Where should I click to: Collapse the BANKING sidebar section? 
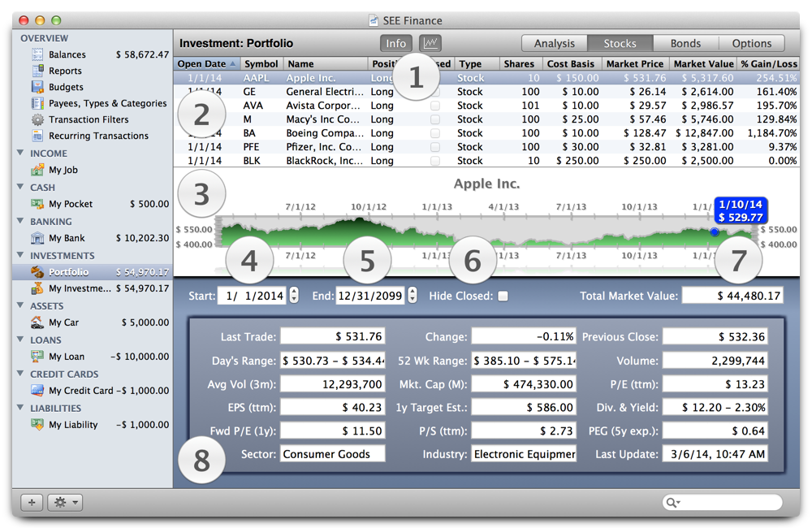point(21,221)
